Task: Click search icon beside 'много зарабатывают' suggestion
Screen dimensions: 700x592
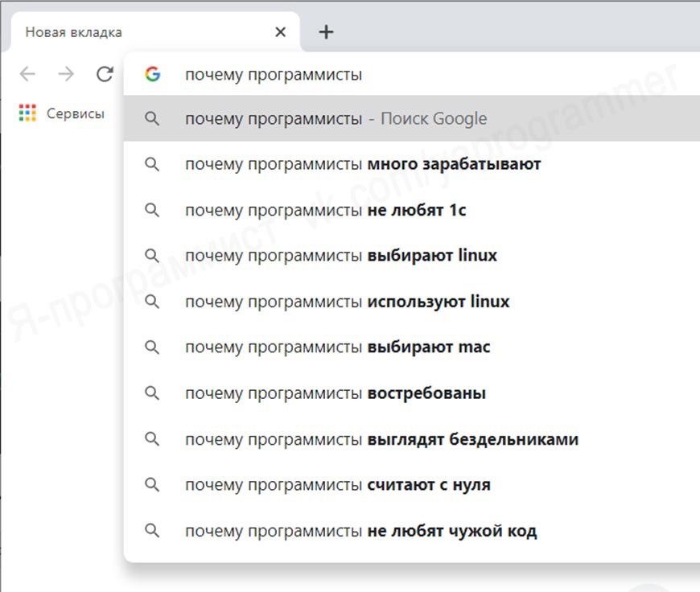Action: click(x=152, y=164)
